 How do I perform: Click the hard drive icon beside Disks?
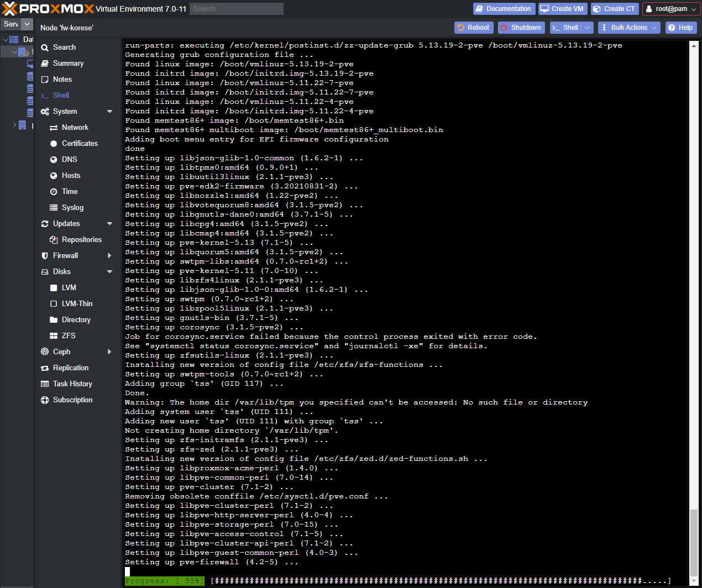[x=45, y=272]
